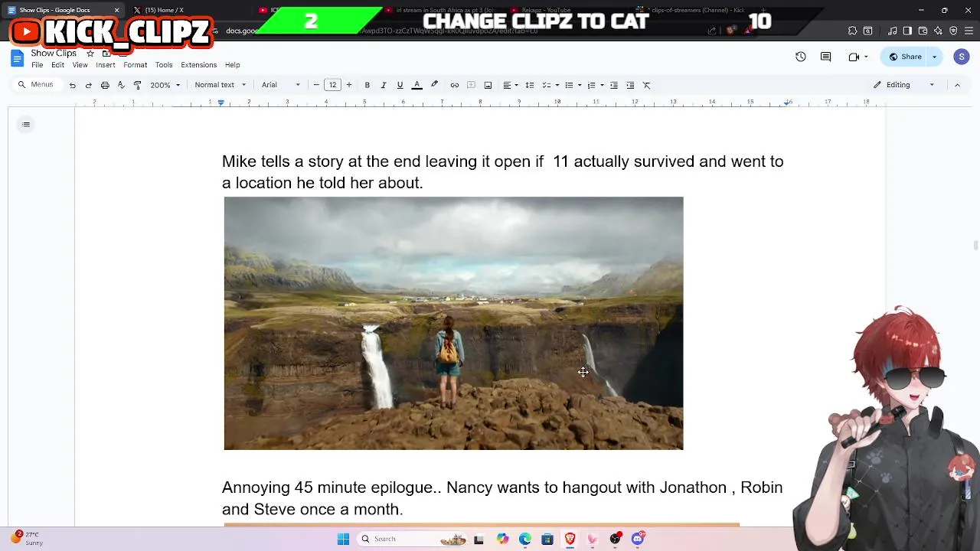Open browser extensions puzzle icon
The image size is (980, 551).
(852, 31)
